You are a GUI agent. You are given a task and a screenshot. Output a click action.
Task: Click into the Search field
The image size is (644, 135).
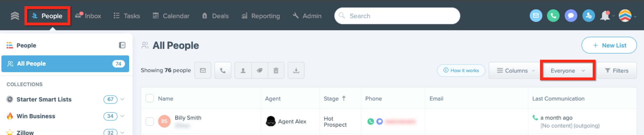coord(397,16)
